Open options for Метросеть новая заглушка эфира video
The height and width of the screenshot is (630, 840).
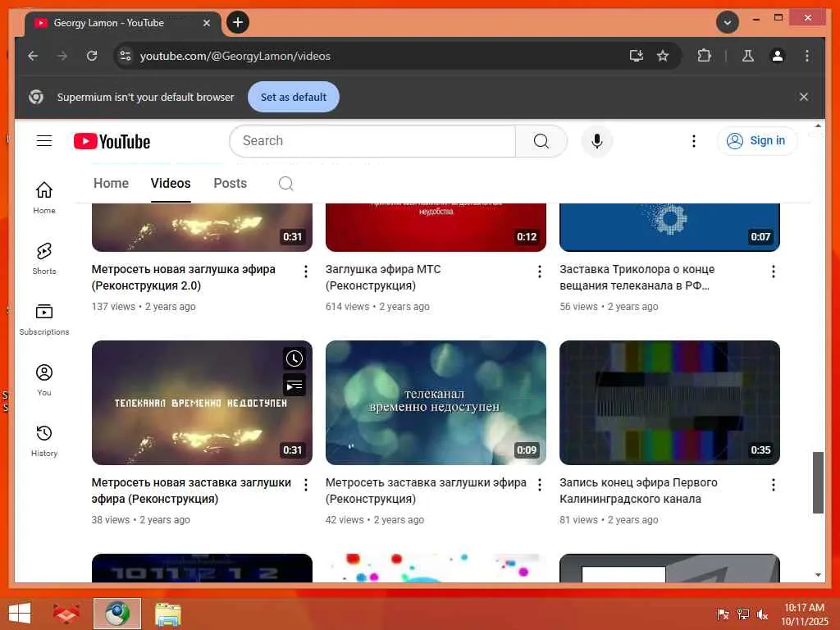click(306, 272)
